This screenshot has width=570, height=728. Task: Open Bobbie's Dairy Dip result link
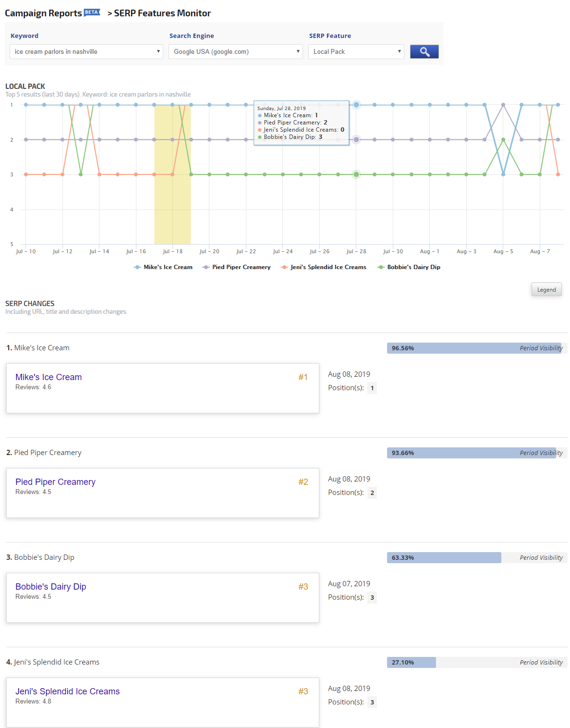click(x=51, y=587)
